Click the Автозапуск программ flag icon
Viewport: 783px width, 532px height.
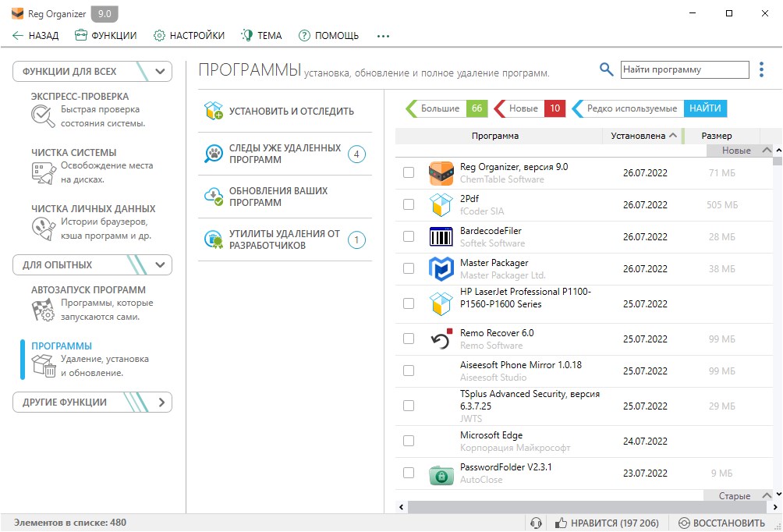point(43,310)
